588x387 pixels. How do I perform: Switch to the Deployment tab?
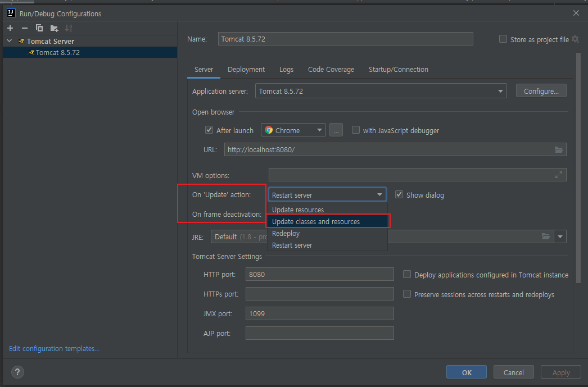tap(246, 69)
